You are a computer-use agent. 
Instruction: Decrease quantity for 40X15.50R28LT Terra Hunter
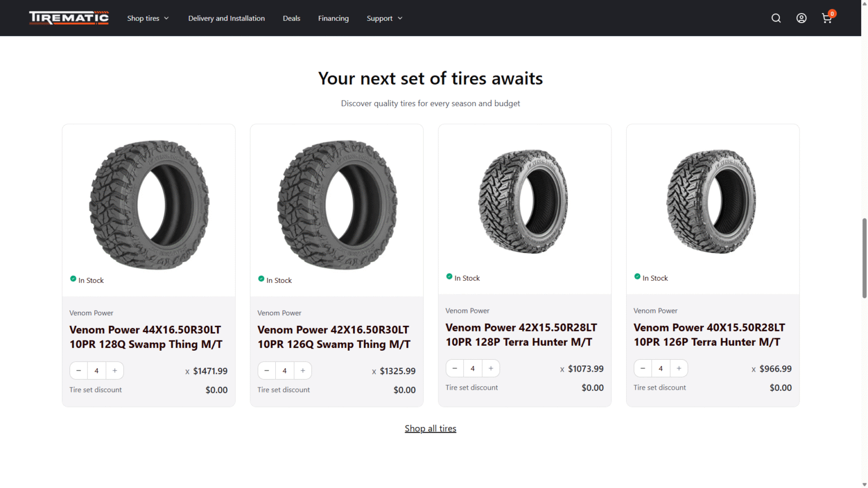(x=643, y=368)
